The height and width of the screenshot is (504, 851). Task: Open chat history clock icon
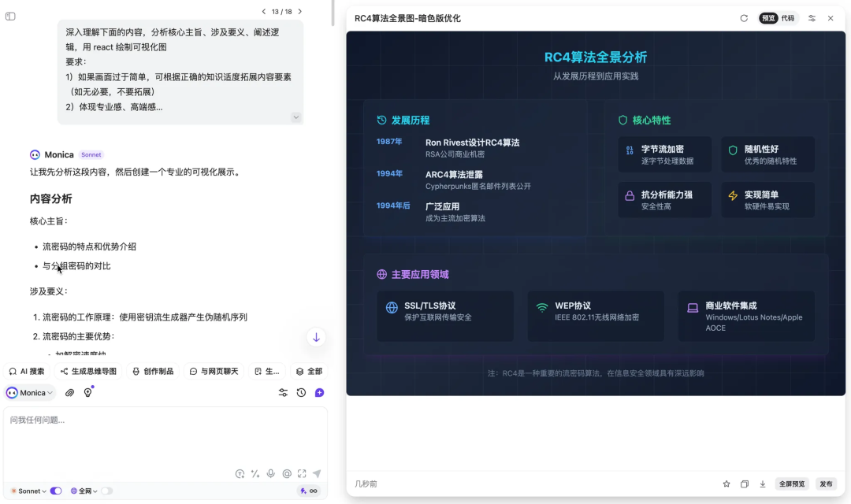pos(301,393)
